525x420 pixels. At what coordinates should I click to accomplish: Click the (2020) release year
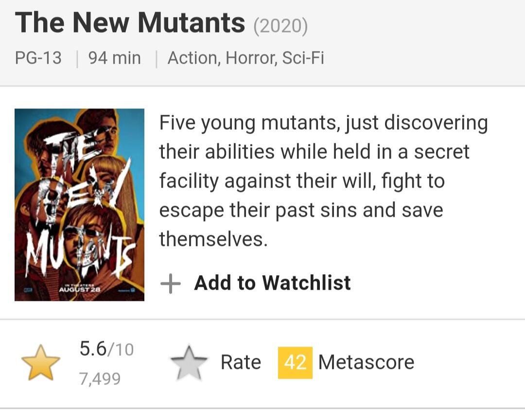pos(280,26)
